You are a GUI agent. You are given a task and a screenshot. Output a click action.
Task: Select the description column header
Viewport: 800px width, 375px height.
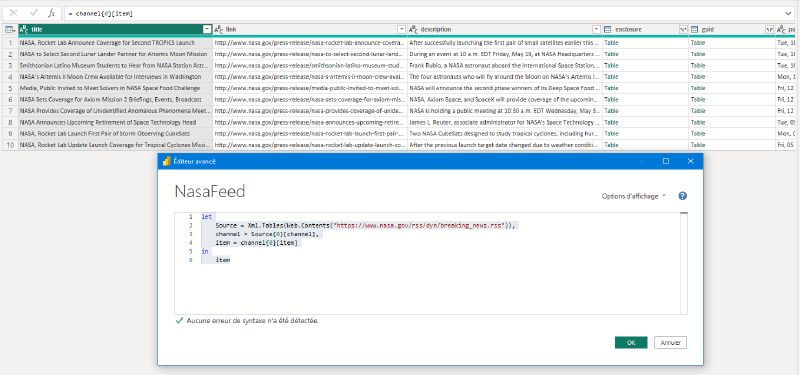click(x=505, y=30)
